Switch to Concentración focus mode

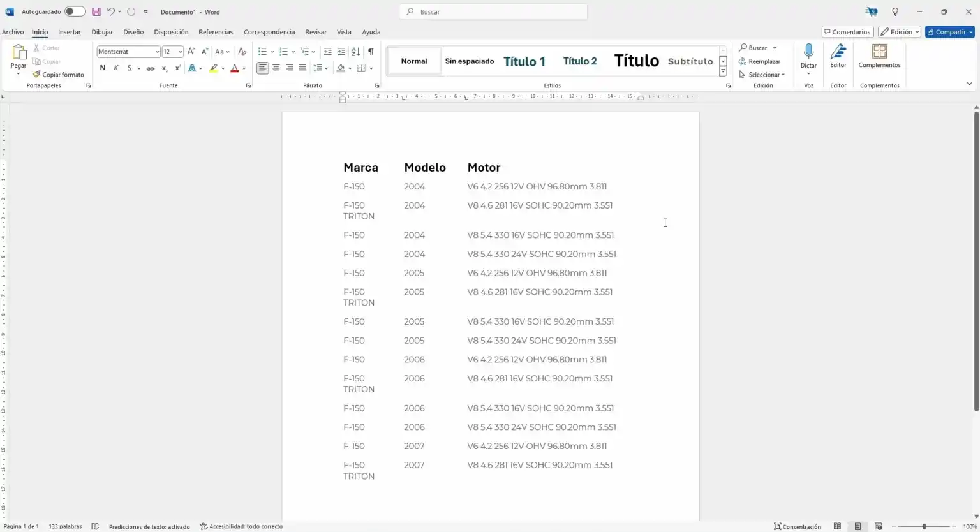[x=798, y=526]
